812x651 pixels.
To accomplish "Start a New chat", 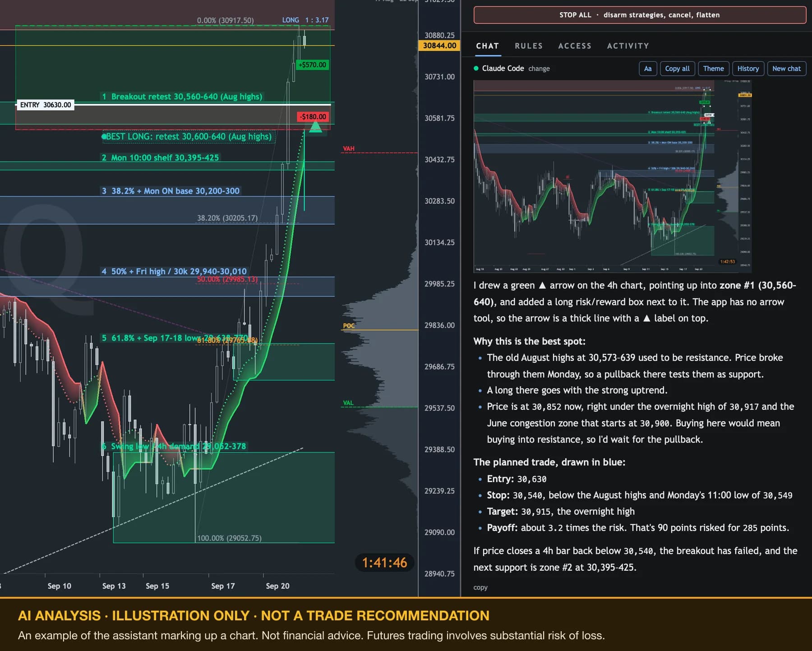I will coord(786,69).
